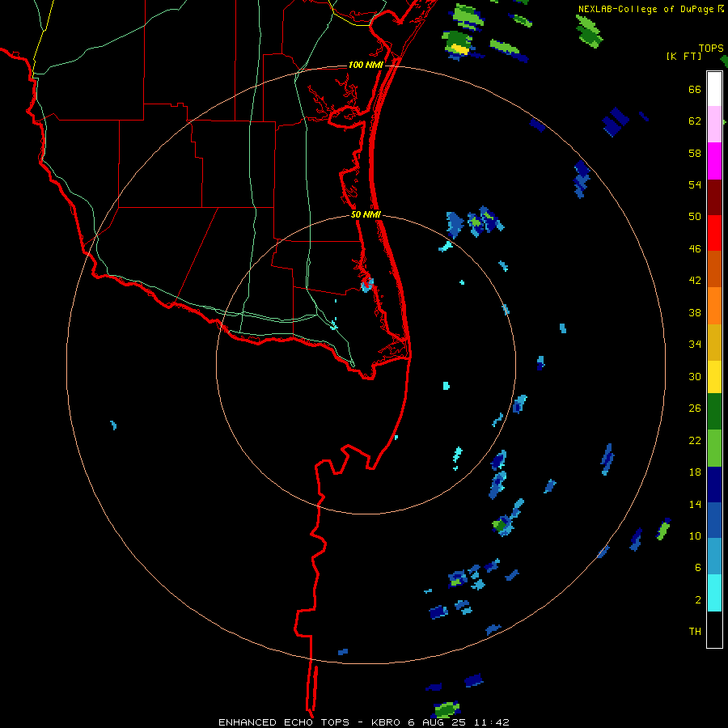Click the yellow 30 K FT legend swatch

point(714,377)
